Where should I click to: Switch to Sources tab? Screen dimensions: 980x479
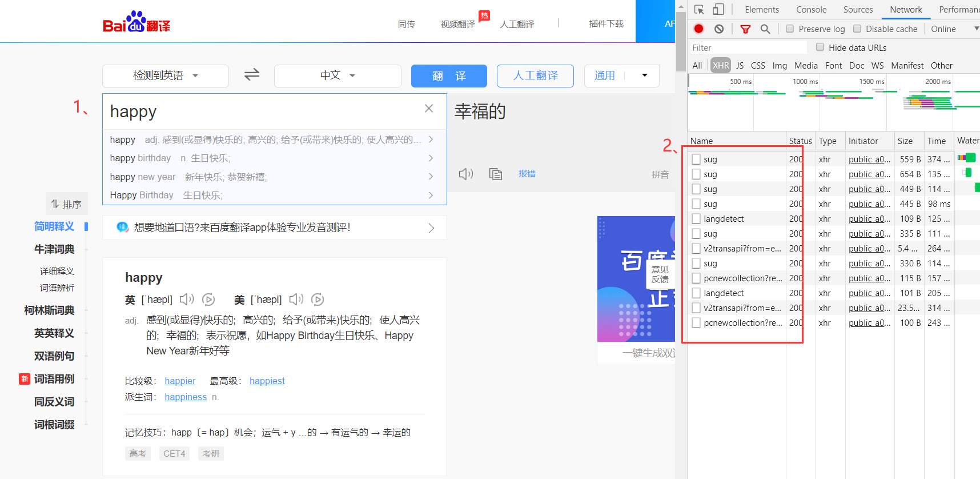858,10
